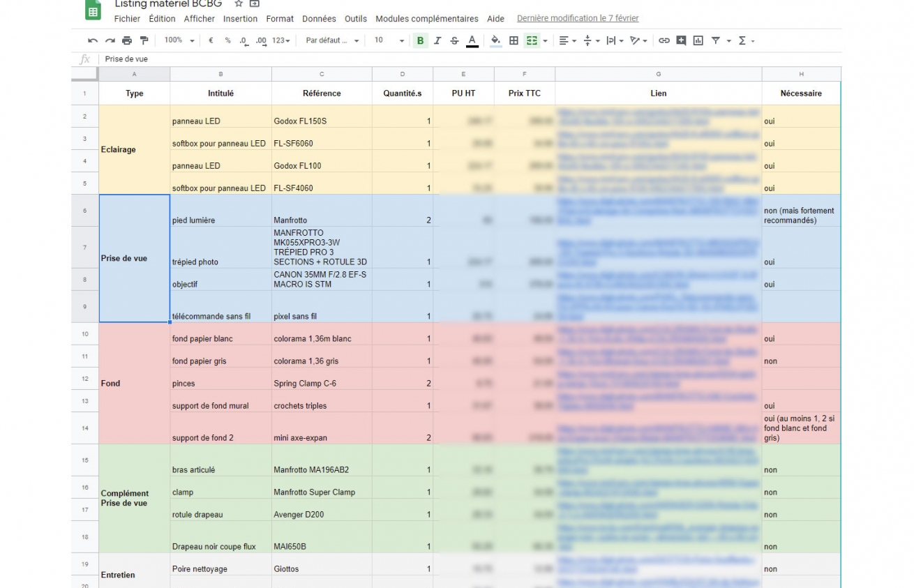Increase decimal places button

261,40
